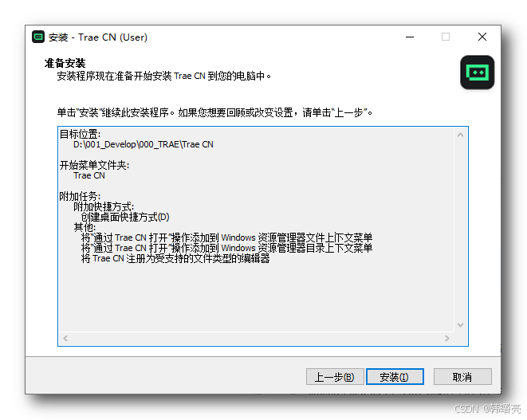Go back with 上一步(B) button
Viewport: 527px width, 420px height.
pyautogui.click(x=335, y=377)
